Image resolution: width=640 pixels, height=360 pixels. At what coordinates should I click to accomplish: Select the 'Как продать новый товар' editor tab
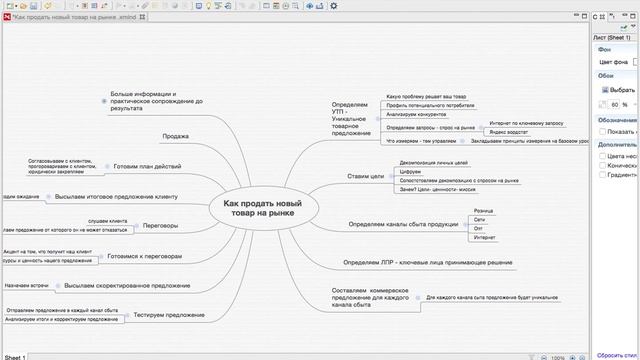(74, 17)
